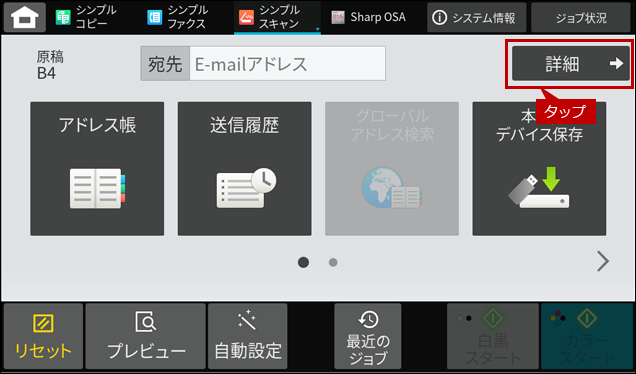The height and width of the screenshot is (374, 636).
Task: Open プレビュー preview
Action: point(146,336)
